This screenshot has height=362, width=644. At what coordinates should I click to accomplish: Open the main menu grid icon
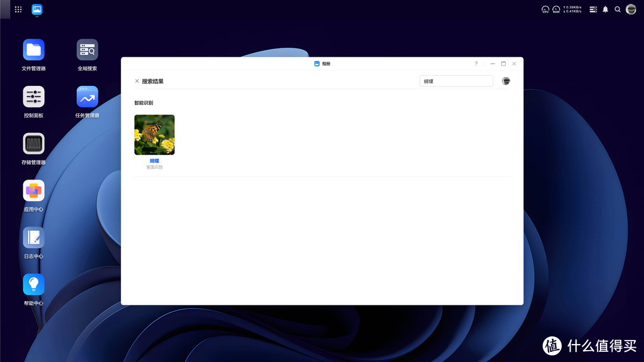(x=18, y=9)
